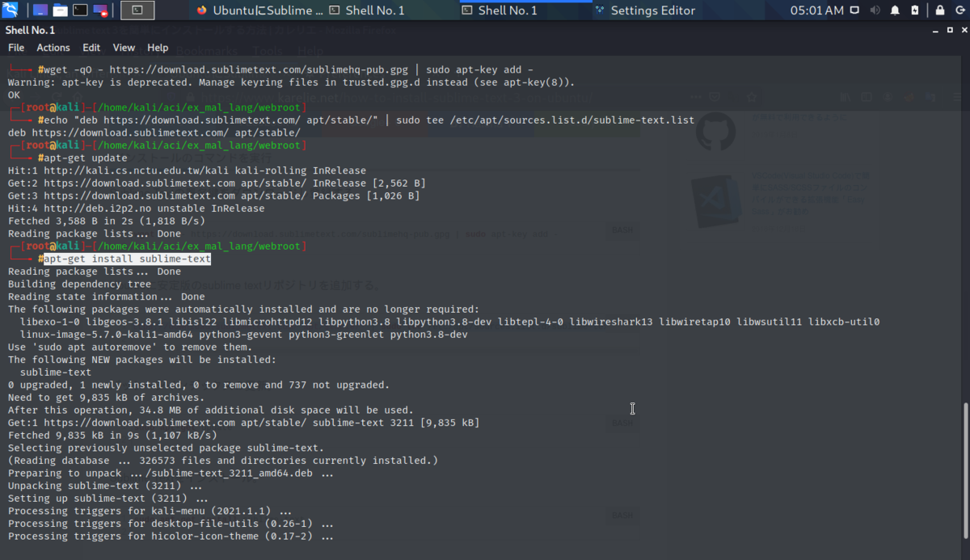This screenshot has height=560, width=970.
Task: Click the log out icon in the panel
Action: [x=959, y=11]
